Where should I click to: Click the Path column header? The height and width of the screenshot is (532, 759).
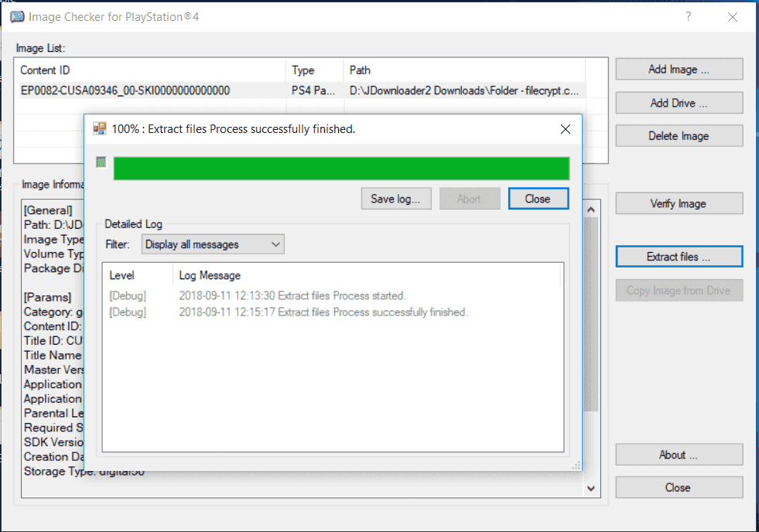465,70
